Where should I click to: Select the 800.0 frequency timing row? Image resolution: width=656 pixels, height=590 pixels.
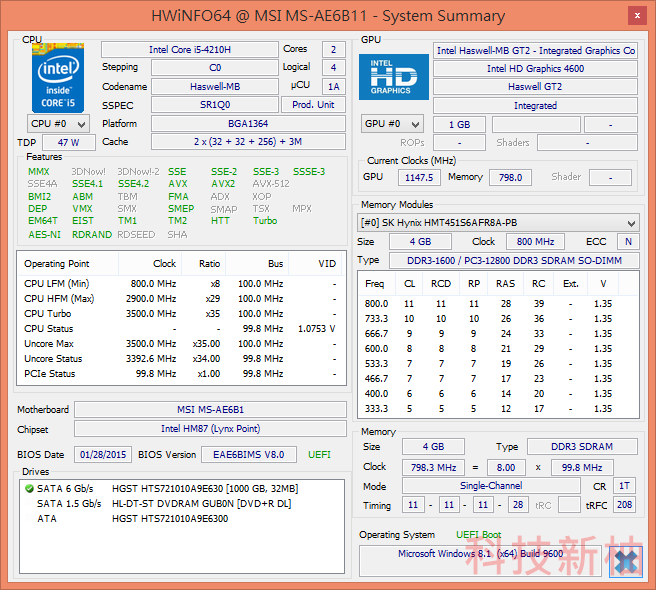coord(498,304)
